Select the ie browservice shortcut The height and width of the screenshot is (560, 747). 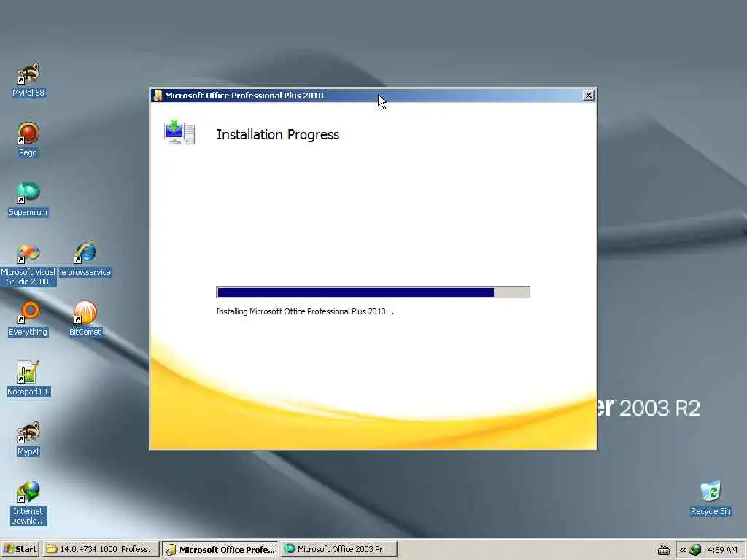coord(85,260)
